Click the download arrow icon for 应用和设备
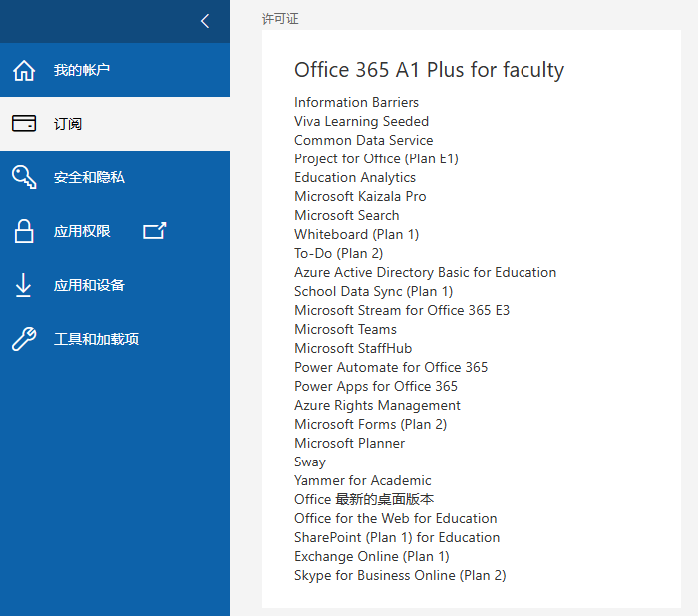 click(x=23, y=285)
